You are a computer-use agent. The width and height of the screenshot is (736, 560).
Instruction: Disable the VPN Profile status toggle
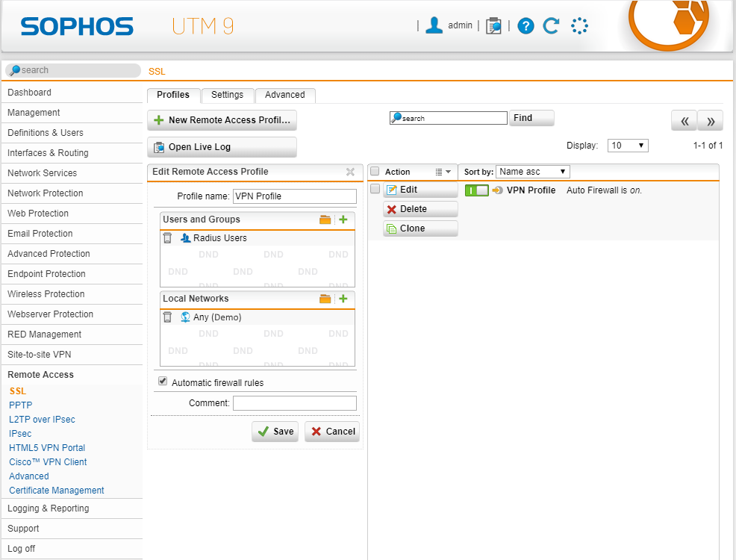(x=476, y=190)
